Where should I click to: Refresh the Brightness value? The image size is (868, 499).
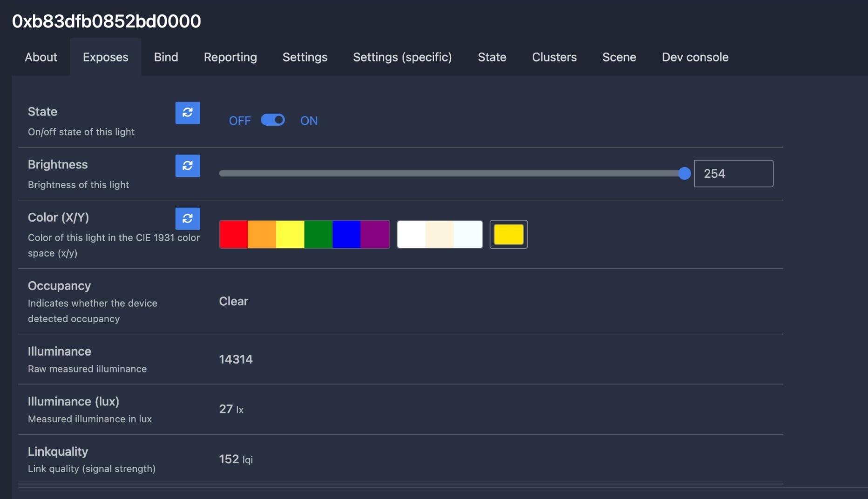click(188, 166)
